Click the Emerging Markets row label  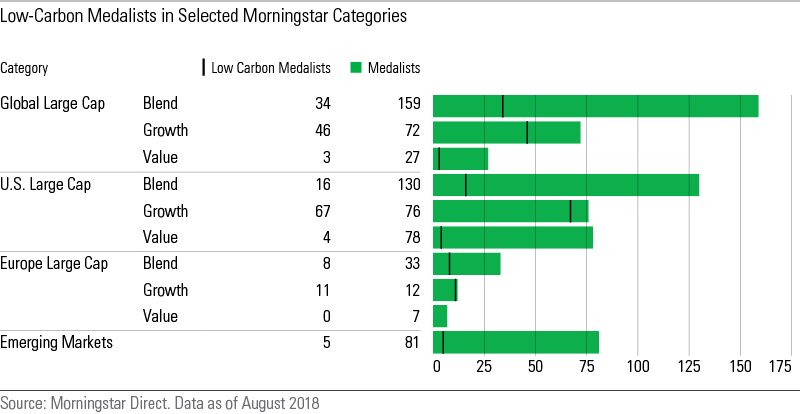pos(56,343)
